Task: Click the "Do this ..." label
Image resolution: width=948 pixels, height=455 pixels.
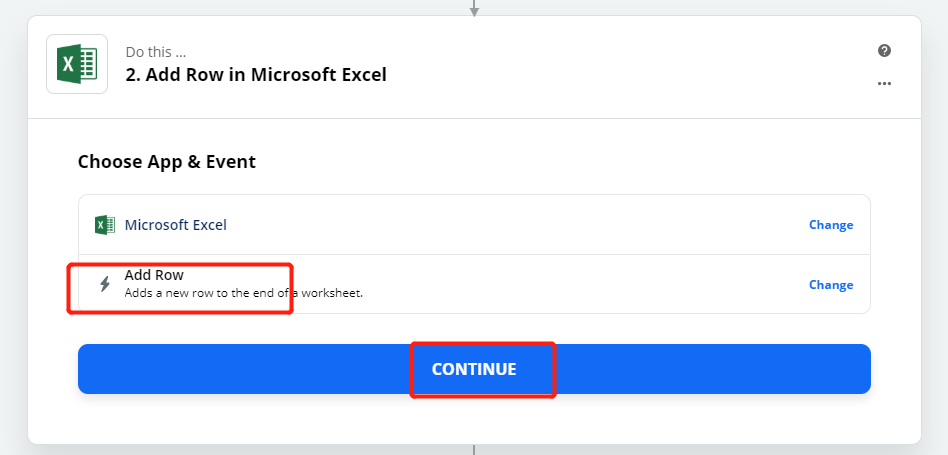Action: click(155, 52)
